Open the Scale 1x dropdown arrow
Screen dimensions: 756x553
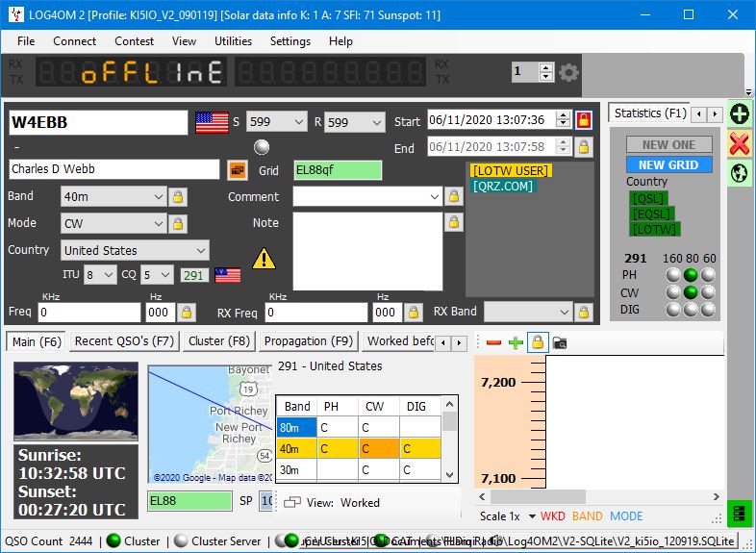(532, 516)
